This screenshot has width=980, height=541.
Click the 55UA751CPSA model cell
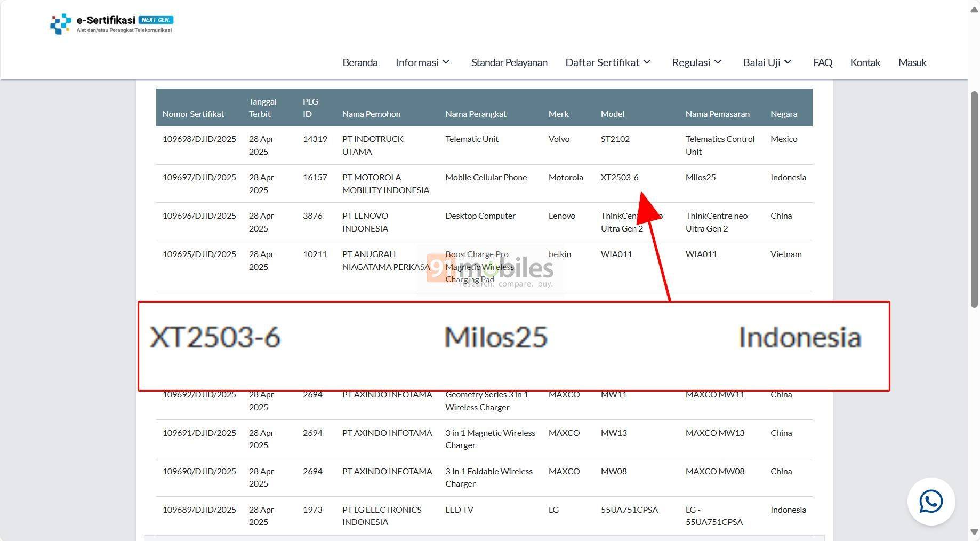(629, 510)
